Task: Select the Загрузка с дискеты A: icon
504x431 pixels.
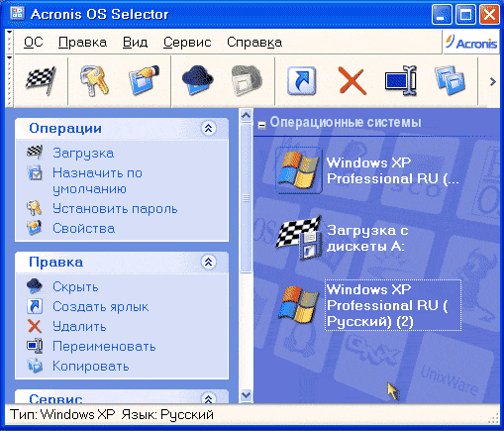Action: [299, 239]
